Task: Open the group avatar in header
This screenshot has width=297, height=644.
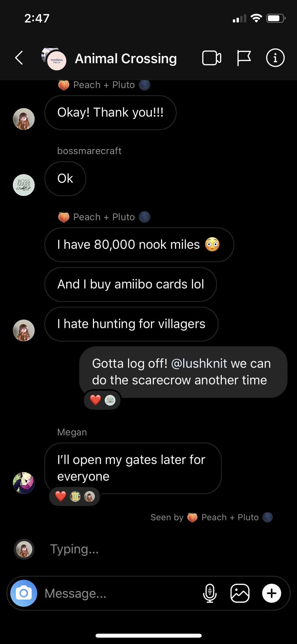Action: 54,58
